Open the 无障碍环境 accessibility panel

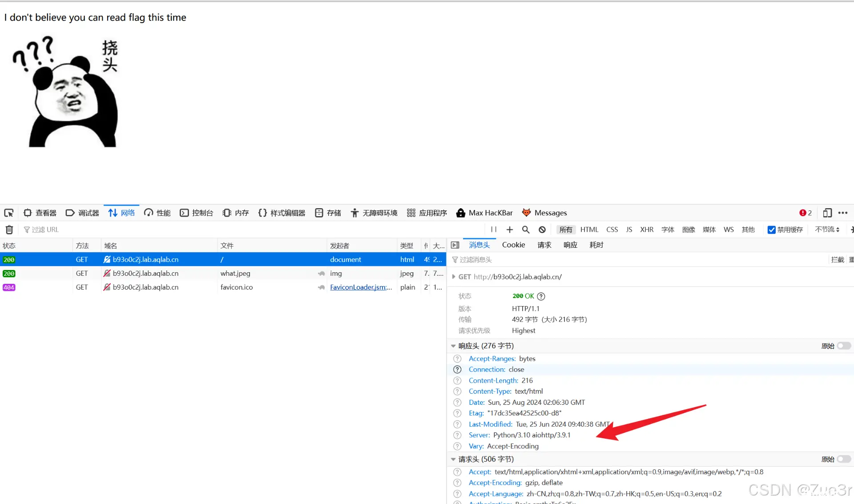(374, 213)
